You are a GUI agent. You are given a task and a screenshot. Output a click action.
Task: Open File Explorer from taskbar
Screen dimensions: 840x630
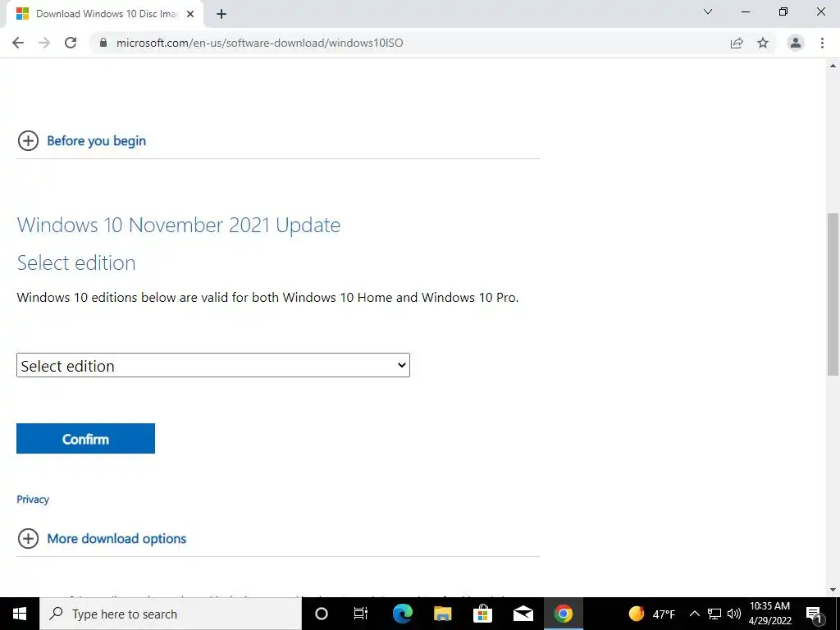point(442,614)
